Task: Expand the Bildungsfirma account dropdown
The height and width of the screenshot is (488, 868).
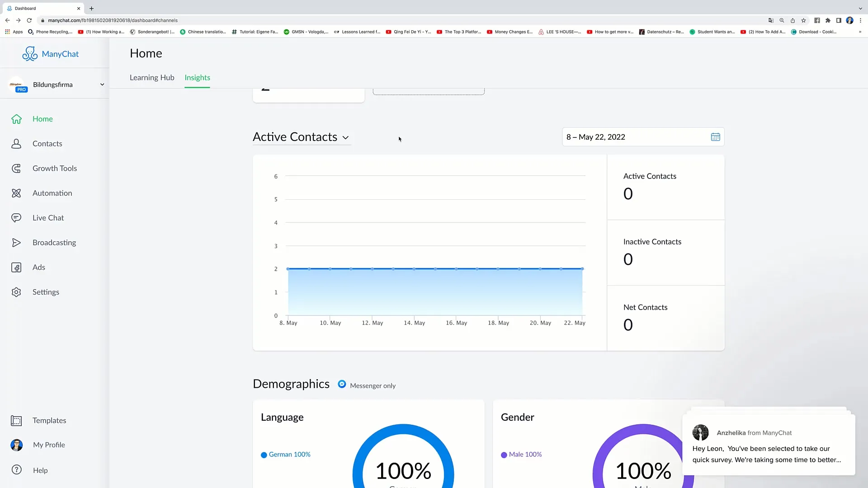Action: point(102,84)
